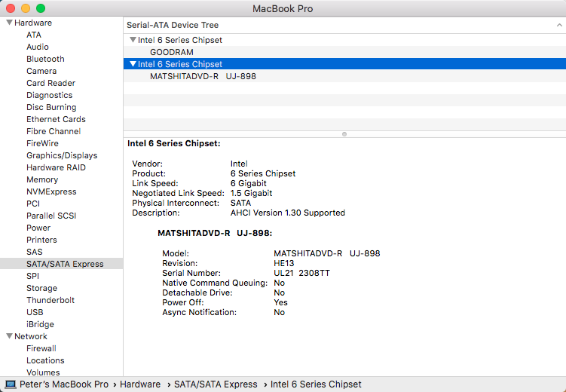
Task: Click Firewall under Network
Action: point(41,348)
